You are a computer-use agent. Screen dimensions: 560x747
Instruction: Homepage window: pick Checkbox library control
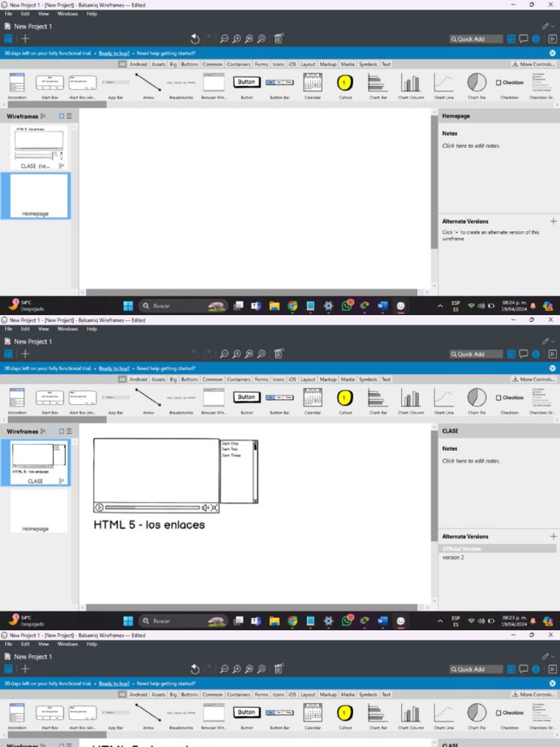(x=510, y=85)
